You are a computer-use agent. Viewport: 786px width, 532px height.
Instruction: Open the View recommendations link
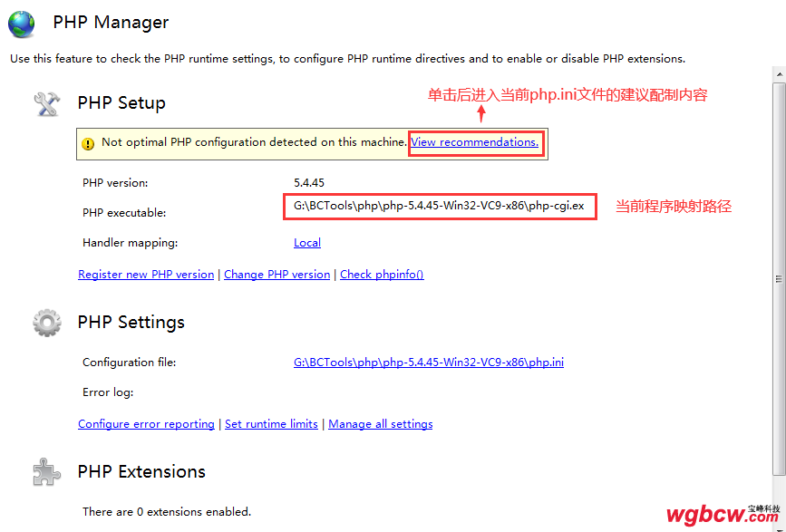pyautogui.click(x=475, y=142)
